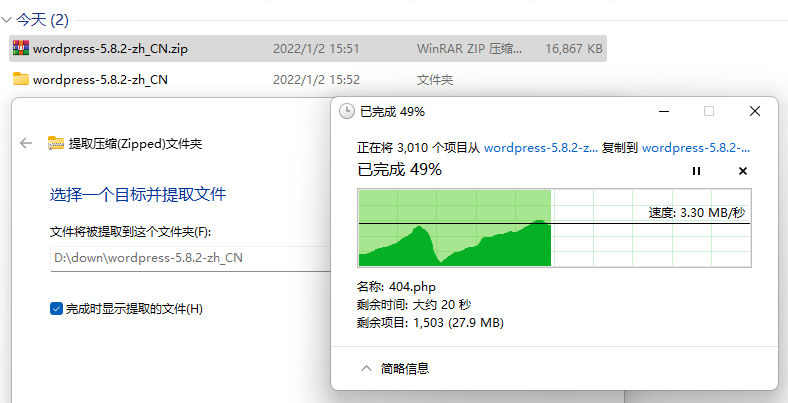Image resolution: width=788 pixels, height=403 pixels.
Task: Click the 已完成 49% title bar text
Action: [392, 112]
